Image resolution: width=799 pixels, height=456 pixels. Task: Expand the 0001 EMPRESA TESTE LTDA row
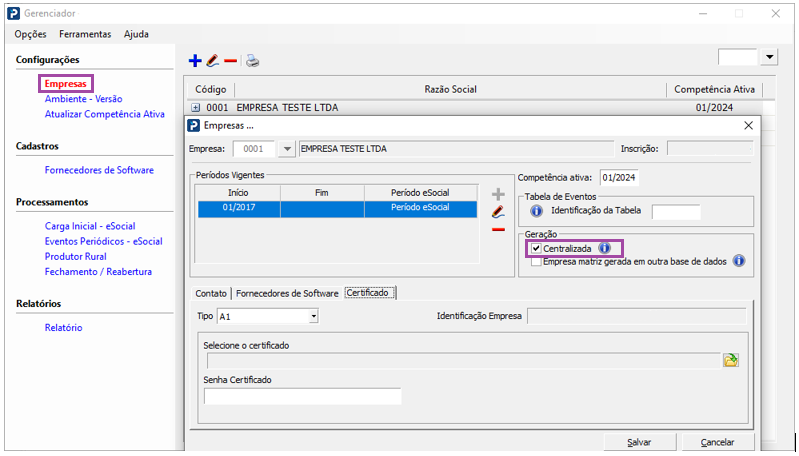tap(196, 108)
